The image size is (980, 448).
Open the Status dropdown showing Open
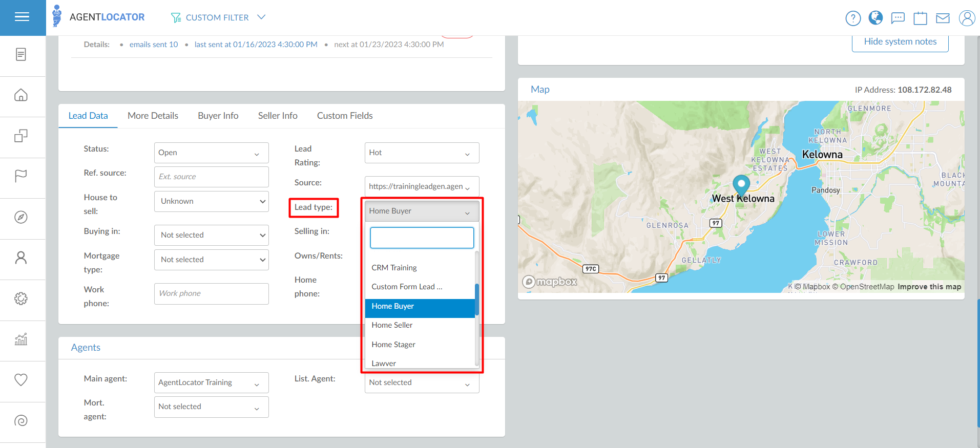coord(211,153)
